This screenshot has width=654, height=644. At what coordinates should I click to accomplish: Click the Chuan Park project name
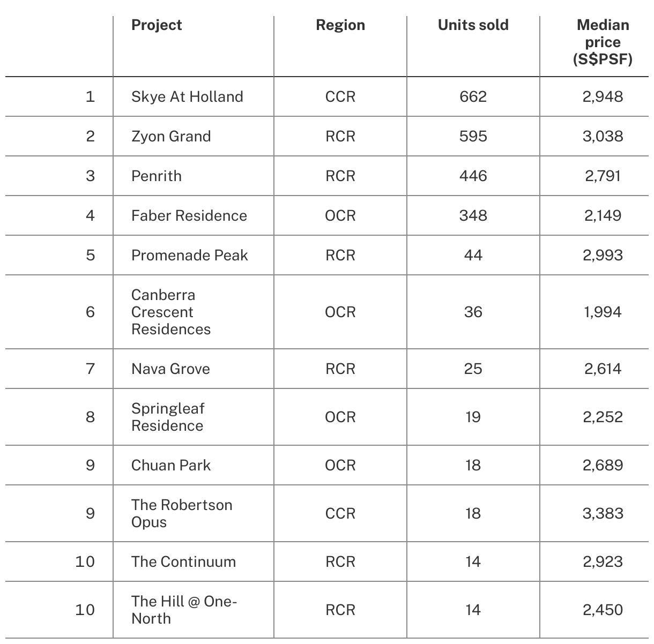(171, 466)
